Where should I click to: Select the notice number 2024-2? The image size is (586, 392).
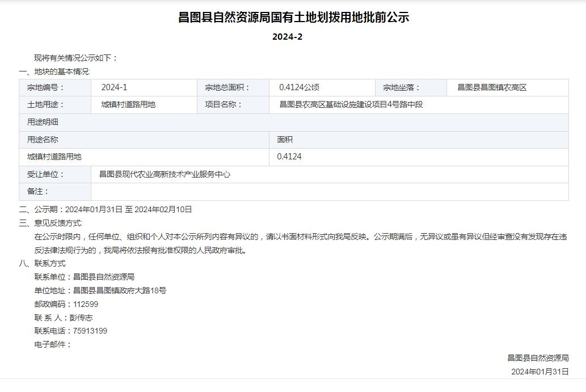tap(288, 37)
